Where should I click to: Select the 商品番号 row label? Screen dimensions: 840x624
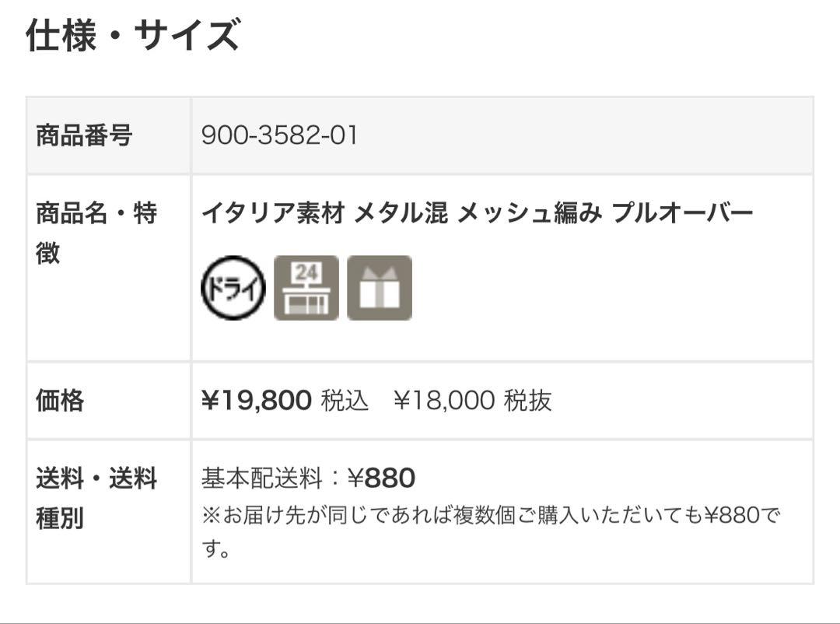tap(84, 136)
